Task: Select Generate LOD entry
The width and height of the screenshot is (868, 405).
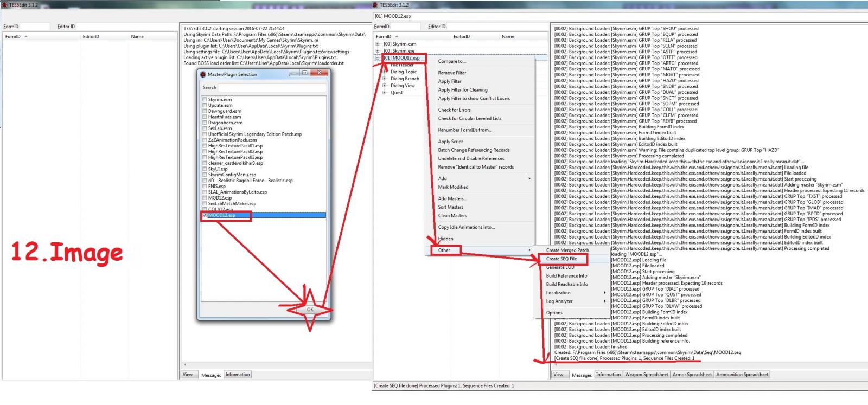Action: [560, 267]
